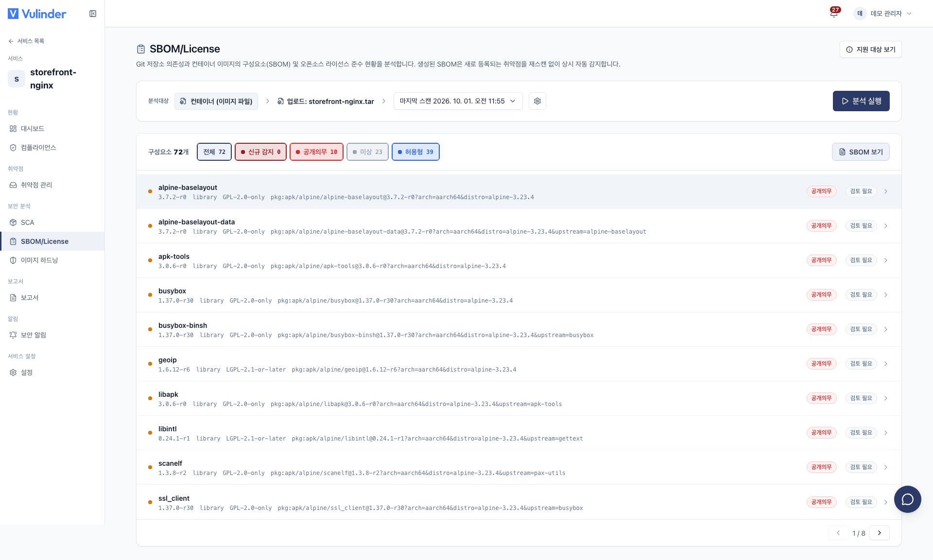Viewport: 933px width, 560px height.
Task: Click the libapk component name
Action: point(168,394)
